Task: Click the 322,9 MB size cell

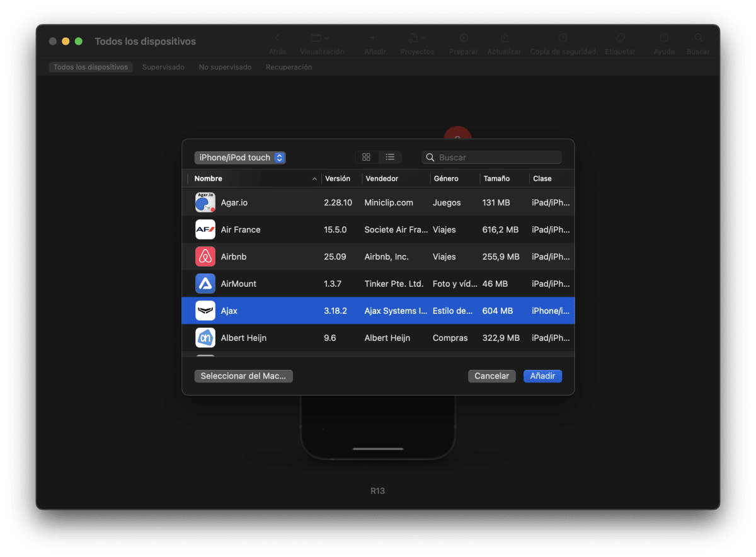Action: click(x=501, y=338)
